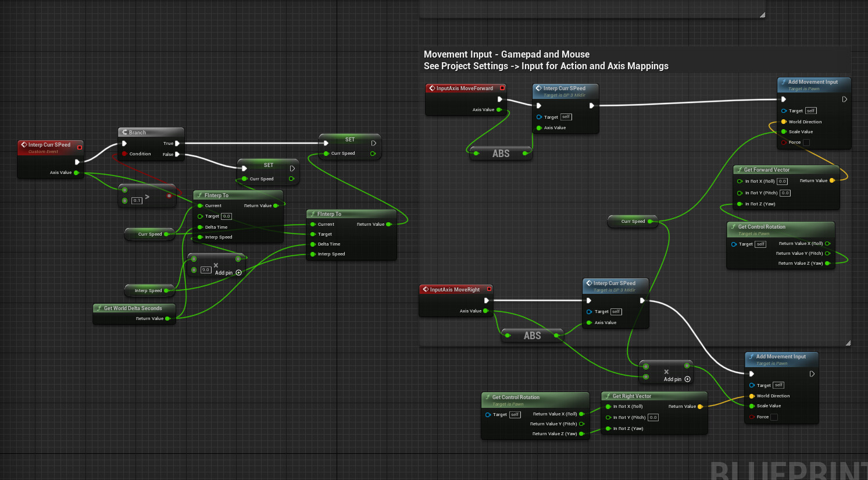Select the Interp Curr SPeed custom event node
Viewport: 868px width, 480px height.
(x=50, y=145)
